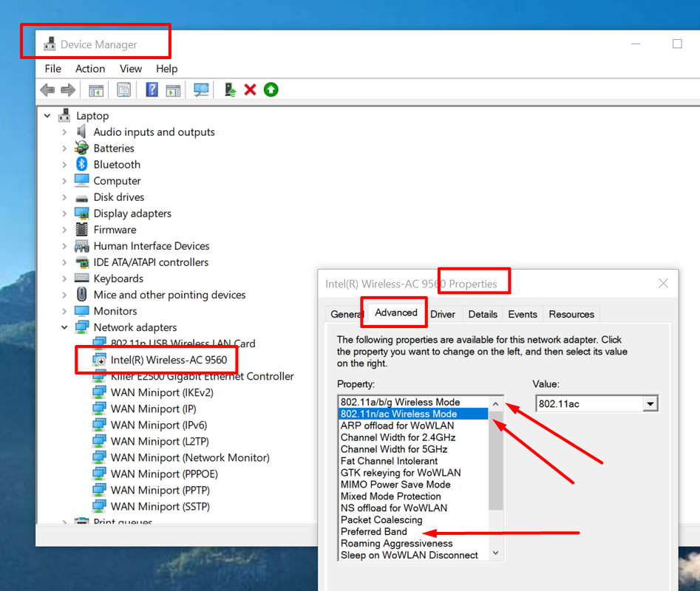
Task: Select MIMO Power Save Mode property
Action: click(x=395, y=485)
